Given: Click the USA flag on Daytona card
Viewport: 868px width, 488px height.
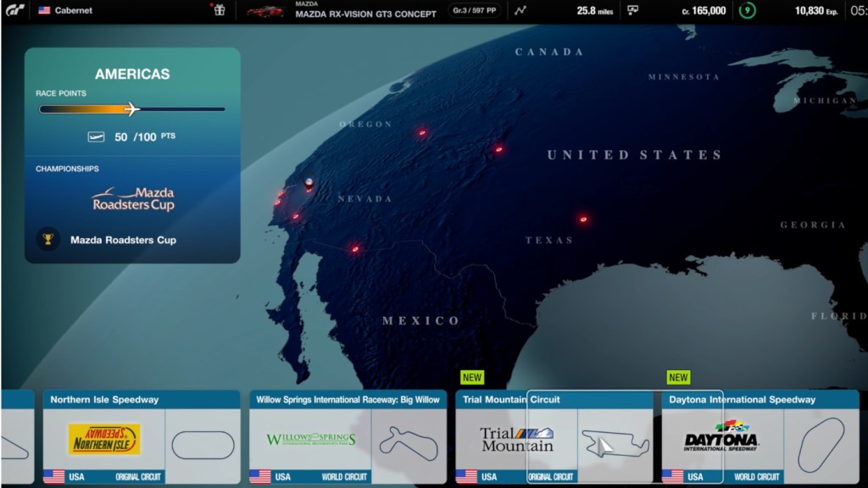Looking at the screenshot, I should click(672, 476).
